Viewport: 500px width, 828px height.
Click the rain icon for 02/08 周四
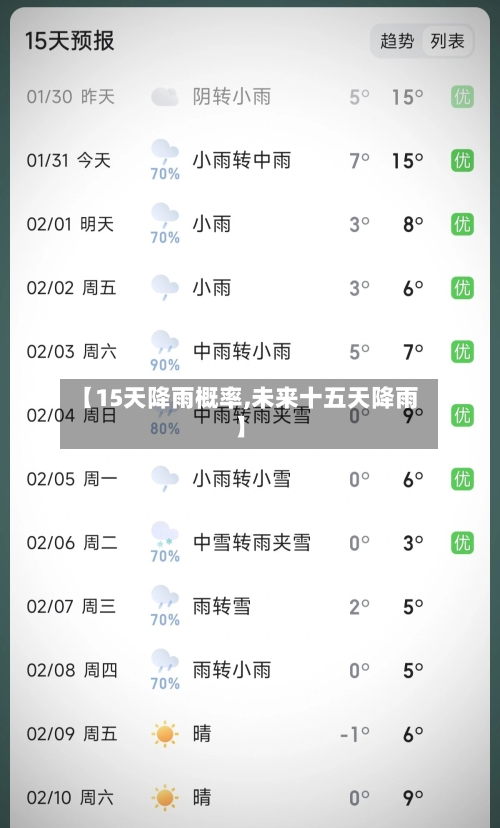click(x=165, y=662)
